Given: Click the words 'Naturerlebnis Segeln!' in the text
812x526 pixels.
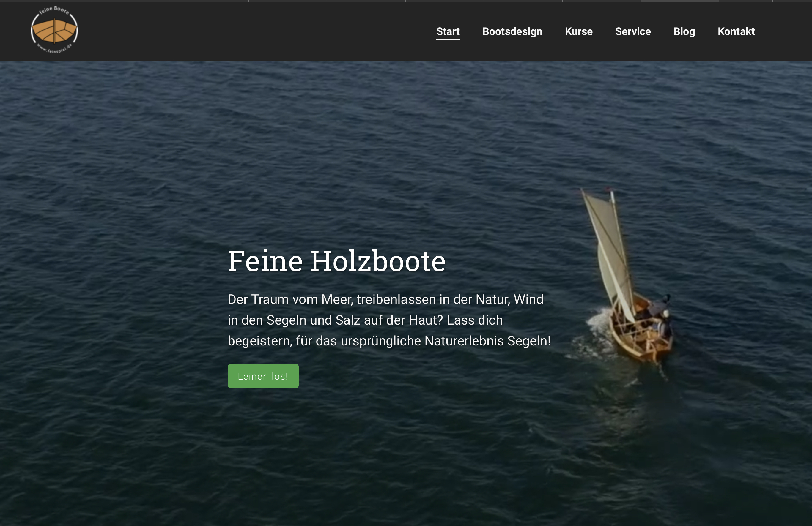Looking at the screenshot, I should 487,341.
